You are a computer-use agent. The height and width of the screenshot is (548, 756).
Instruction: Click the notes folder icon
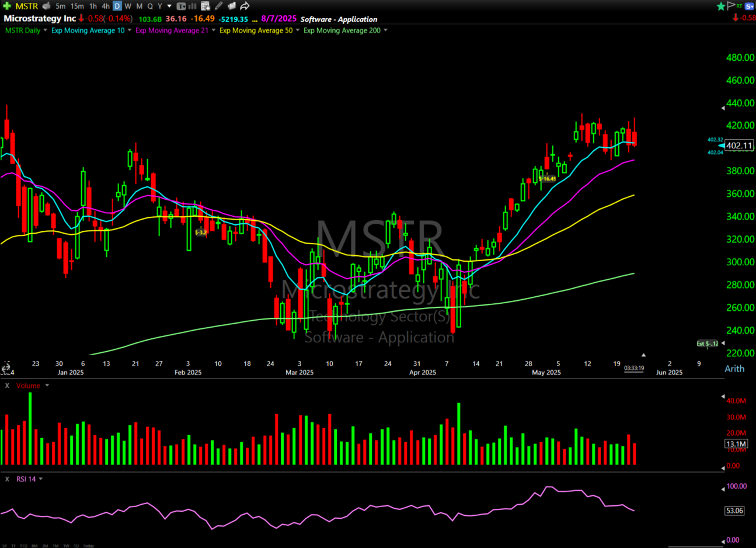coord(232,6)
